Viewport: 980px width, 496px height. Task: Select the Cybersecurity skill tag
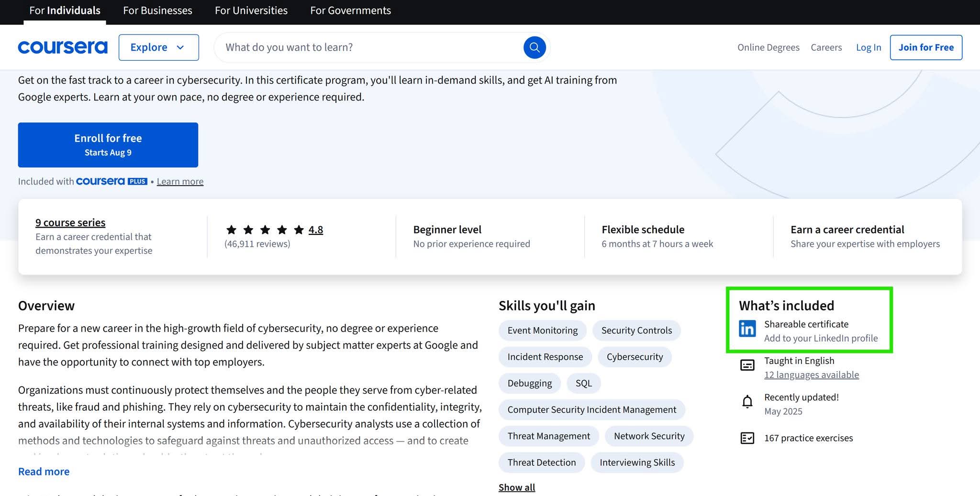[x=635, y=357]
